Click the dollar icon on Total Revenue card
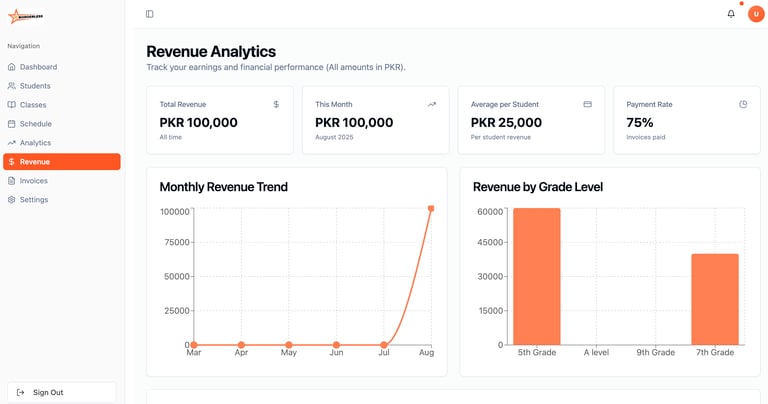This screenshot has height=404, width=768. click(x=276, y=104)
